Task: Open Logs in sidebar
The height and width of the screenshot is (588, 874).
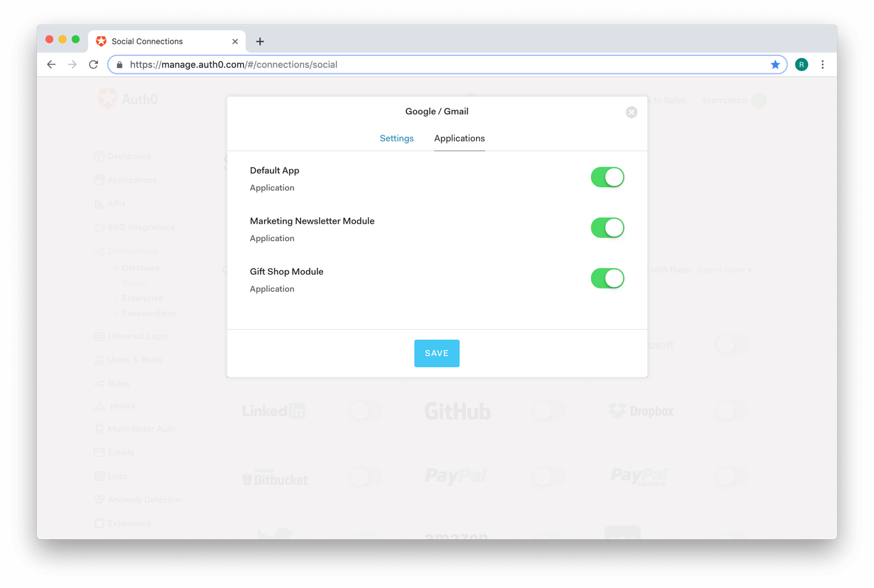Action: [110, 476]
